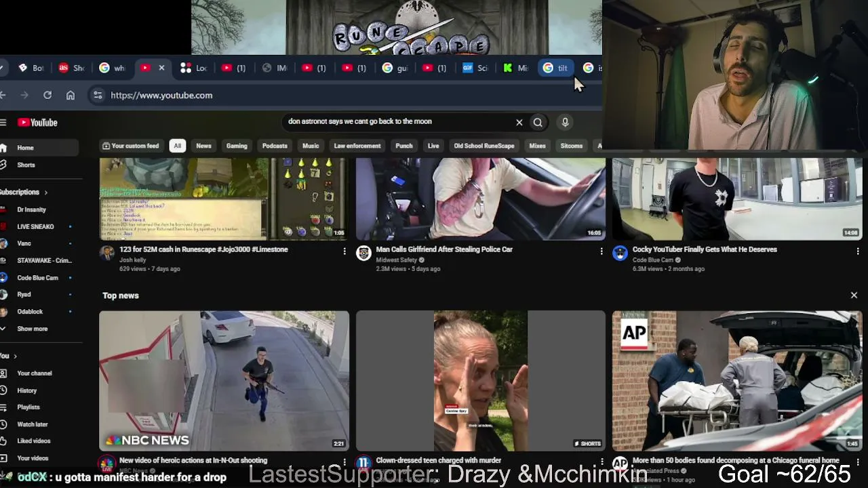This screenshot has height=488, width=868.
Task: Select the 'All' filter chip
Action: (x=177, y=146)
